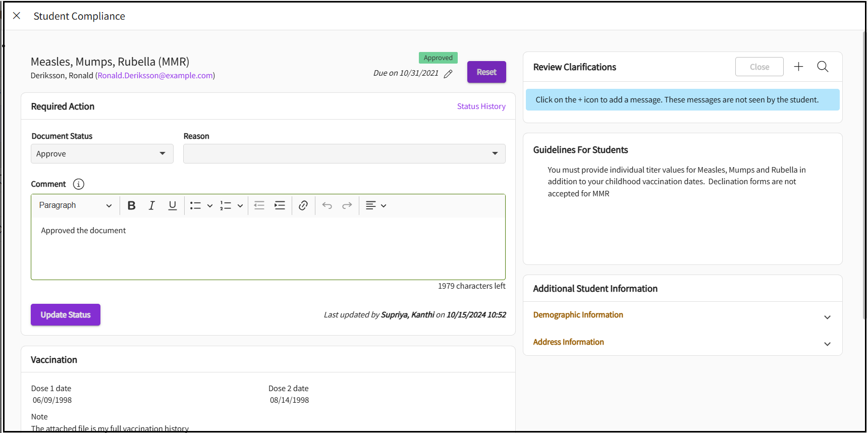Viewport: 868px width, 433px height.
Task: Open the Status History link
Action: [481, 106]
